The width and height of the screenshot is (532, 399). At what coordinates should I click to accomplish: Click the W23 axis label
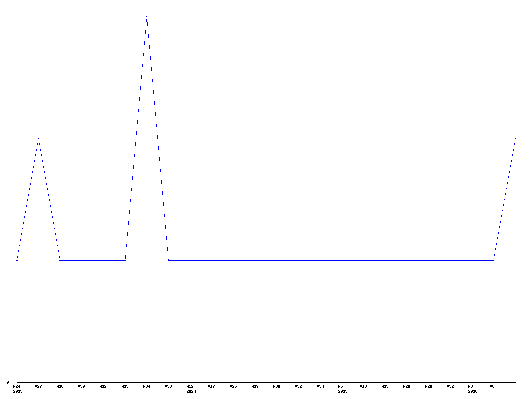[x=385, y=386]
